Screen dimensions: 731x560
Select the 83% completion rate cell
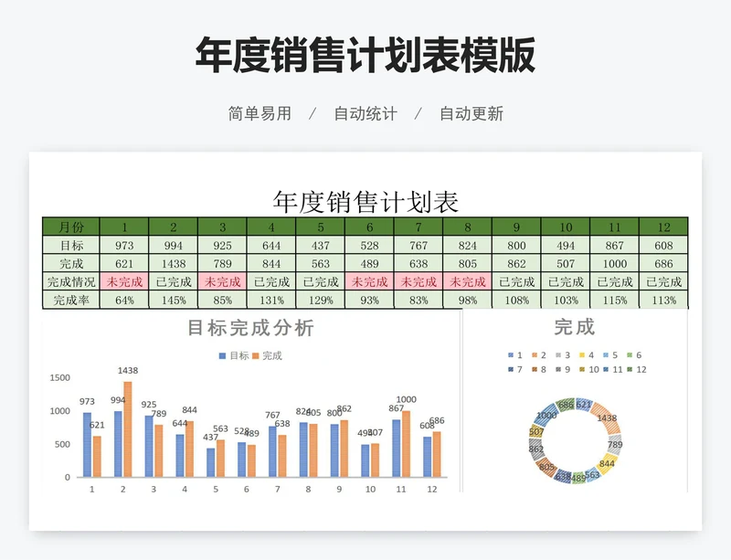[x=418, y=300]
